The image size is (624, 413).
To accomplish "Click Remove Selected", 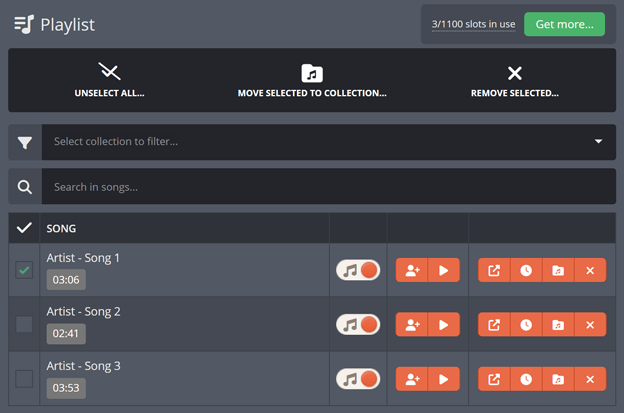I will click(514, 80).
